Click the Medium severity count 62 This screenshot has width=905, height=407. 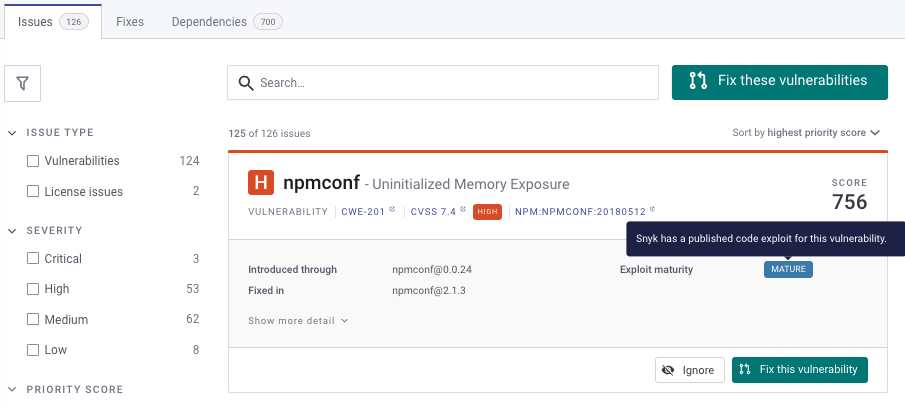pos(193,319)
